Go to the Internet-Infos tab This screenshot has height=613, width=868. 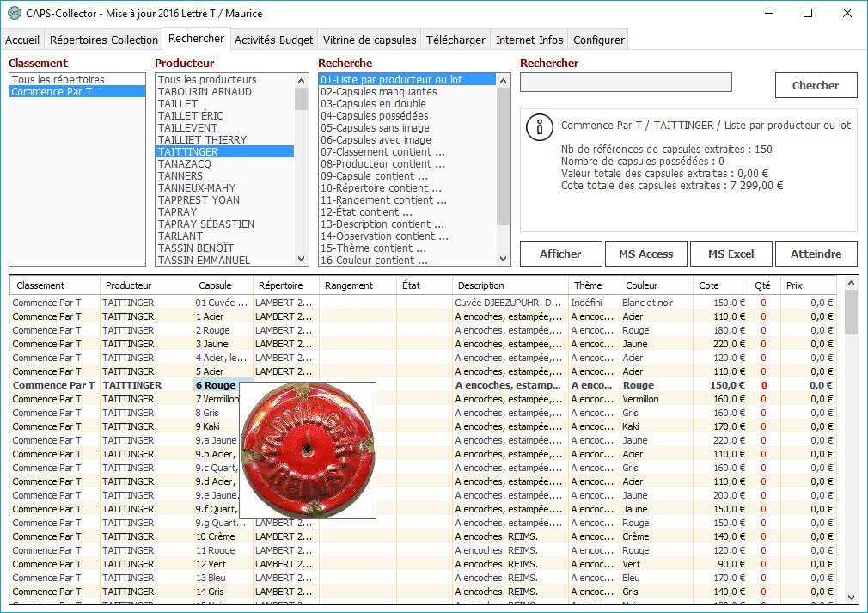529,40
